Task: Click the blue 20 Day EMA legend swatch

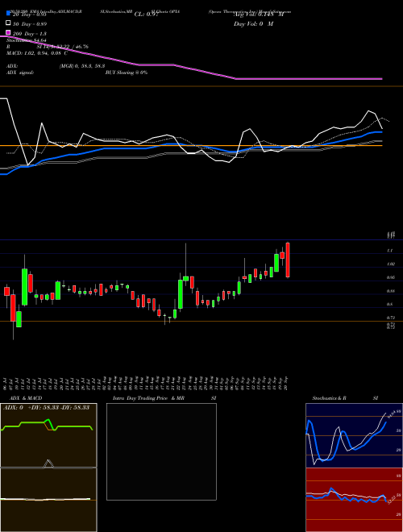Action: coord(9,14)
